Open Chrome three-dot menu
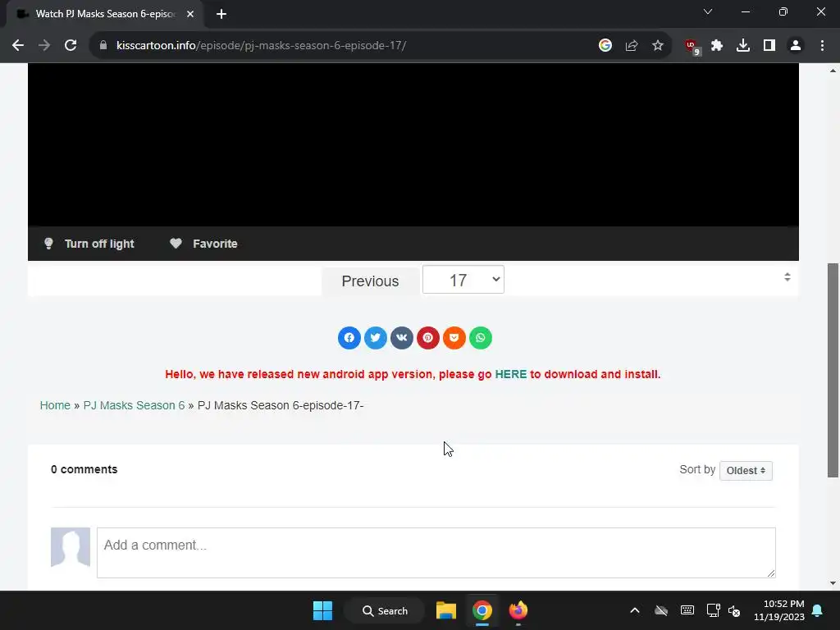Viewport: 840px width, 630px height. pos(822,46)
